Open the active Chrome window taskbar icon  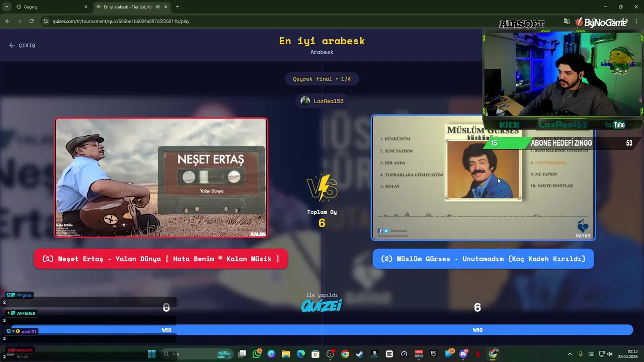pos(493,354)
